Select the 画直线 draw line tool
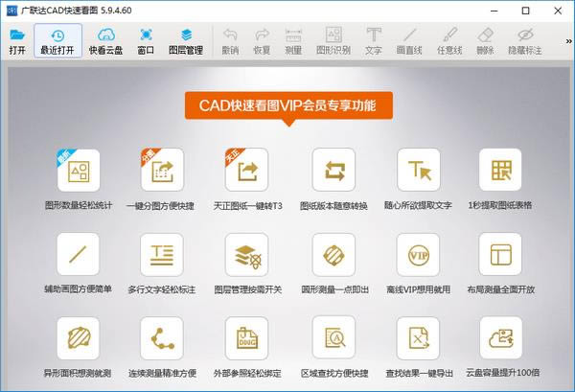 pos(409,41)
